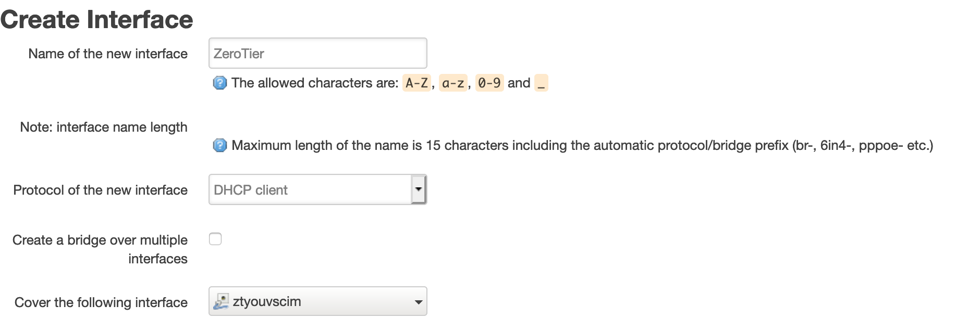The height and width of the screenshot is (318, 980).
Task: Click the Cover the following interface label
Action: (x=101, y=302)
